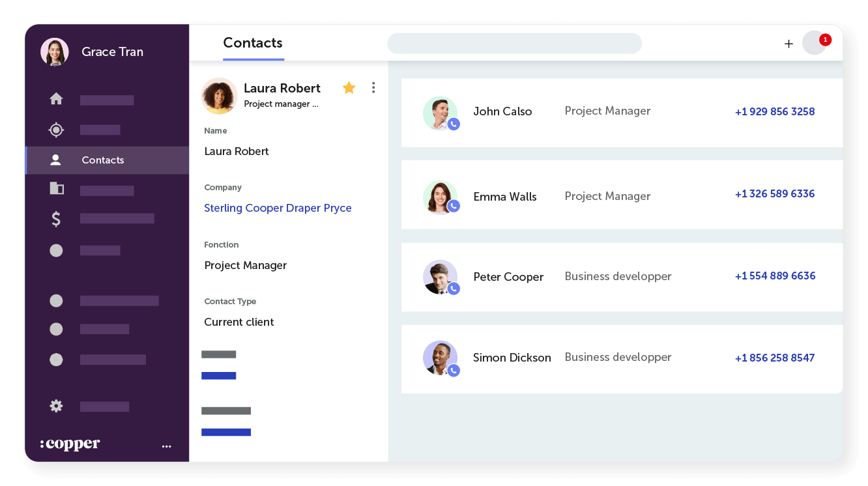Screen dimensions: 868x486
Task: Click inside the top search bar
Action: click(514, 43)
